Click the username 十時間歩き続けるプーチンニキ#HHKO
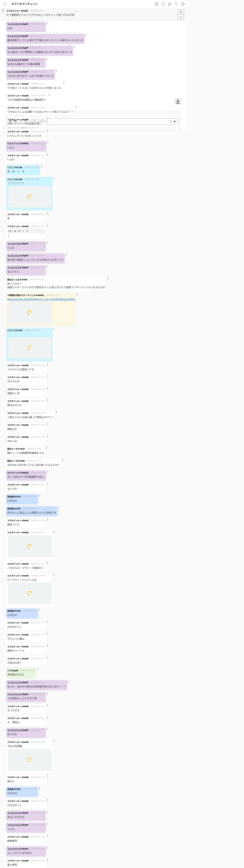The width and height of the screenshot is (244, 868). point(26,295)
